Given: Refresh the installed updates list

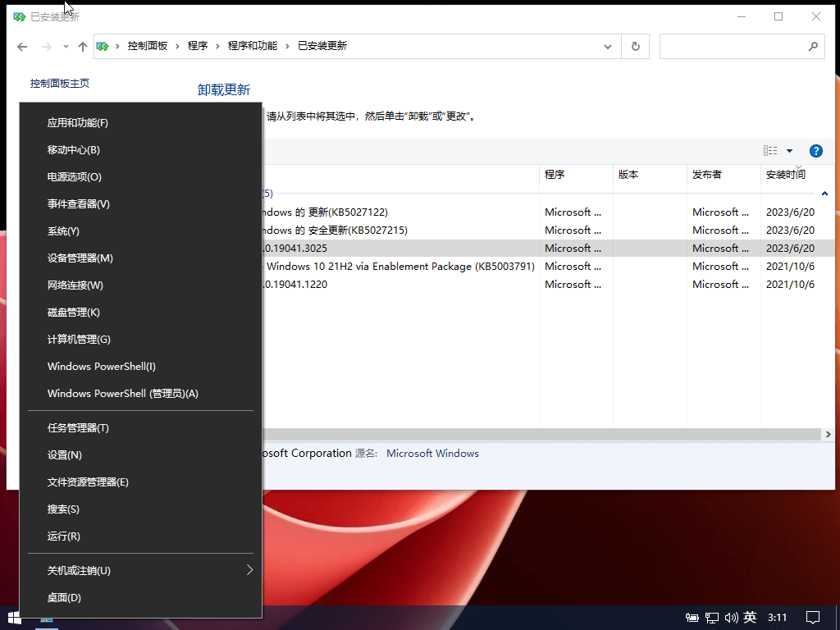Looking at the screenshot, I should pos(636,47).
